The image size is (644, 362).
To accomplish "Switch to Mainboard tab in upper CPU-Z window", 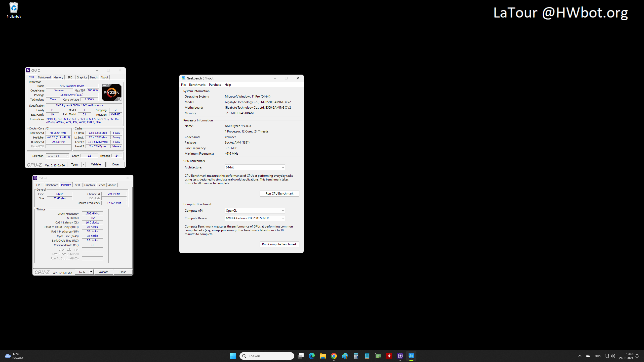I will pos(44,77).
